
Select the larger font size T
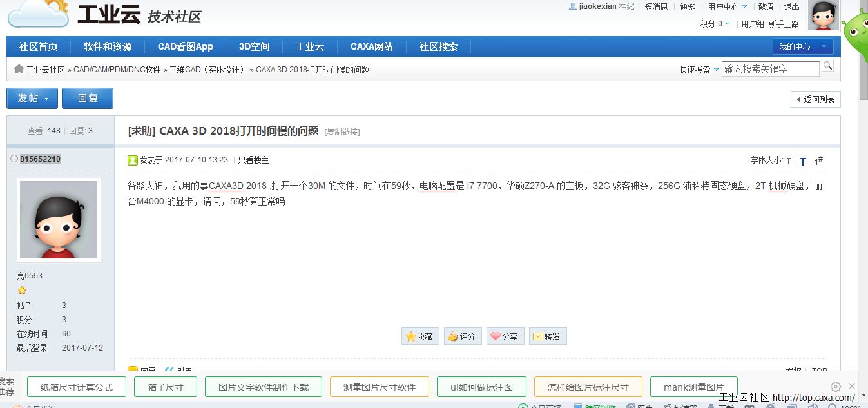(x=803, y=161)
